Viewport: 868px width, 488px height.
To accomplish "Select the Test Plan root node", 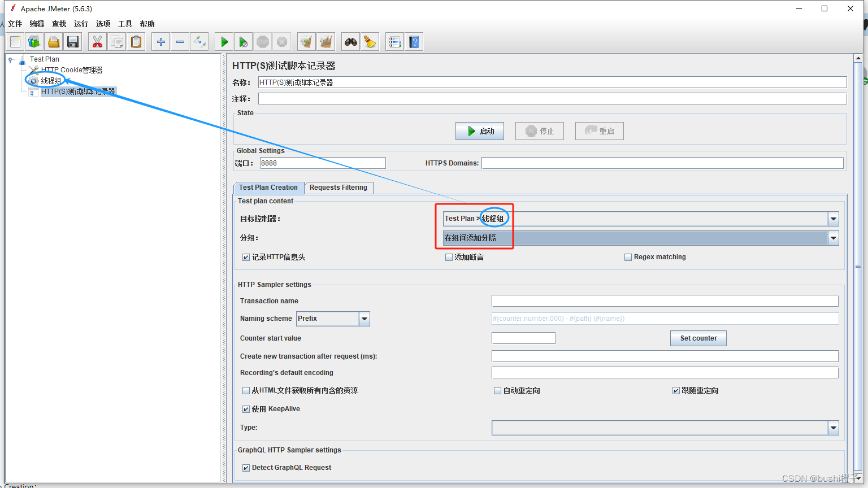I will 44,59.
